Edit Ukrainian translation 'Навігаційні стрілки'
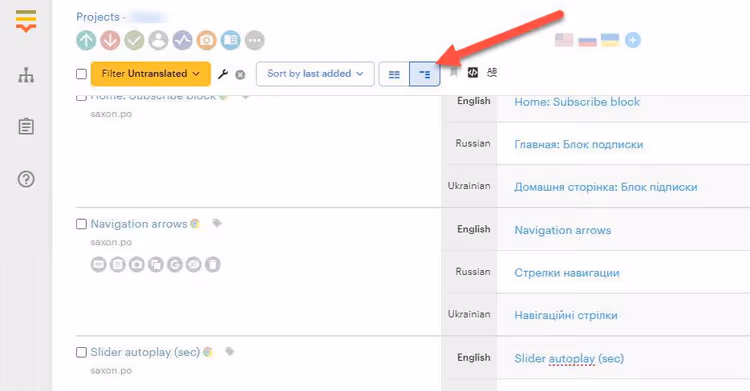Image resolution: width=750 pixels, height=391 pixels. coord(566,315)
